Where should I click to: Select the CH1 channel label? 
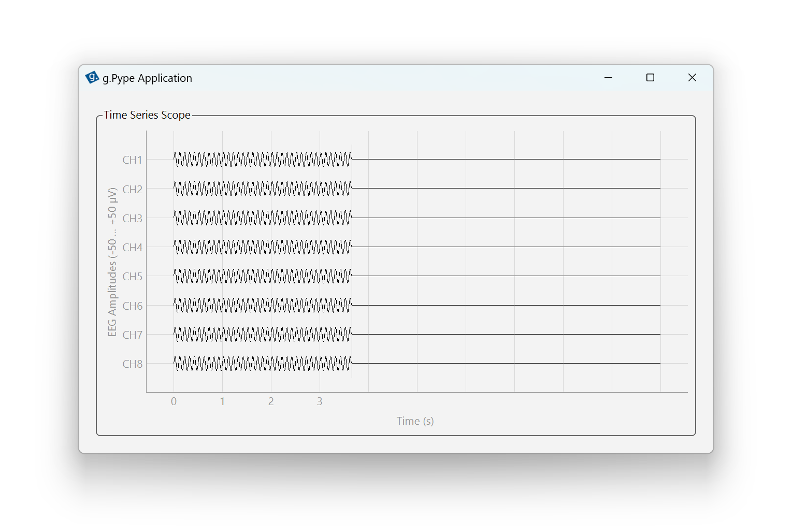pyautogui.click(x=132, y=160)
